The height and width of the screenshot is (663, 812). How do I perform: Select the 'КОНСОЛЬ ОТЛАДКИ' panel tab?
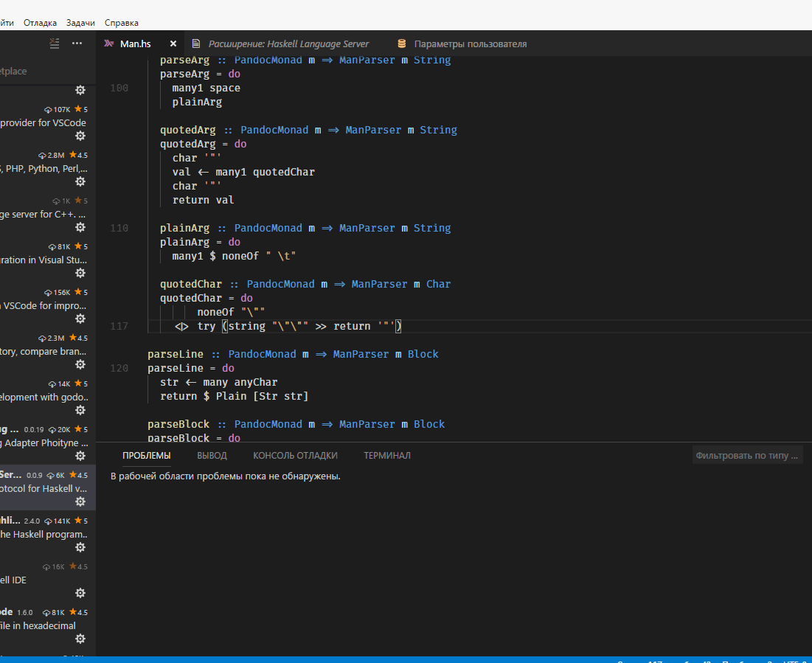[x=295, y=455]
